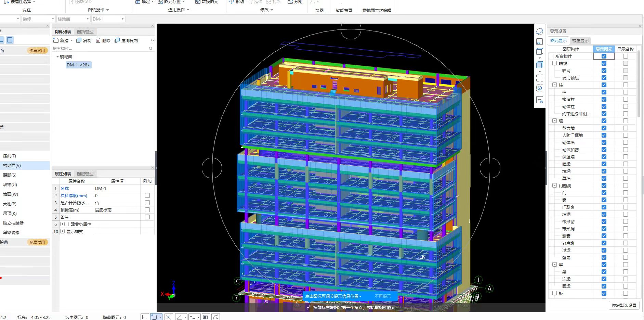Expand 显示样式 property group
This screenshot has width=644, height=320.
coord(63,231)
